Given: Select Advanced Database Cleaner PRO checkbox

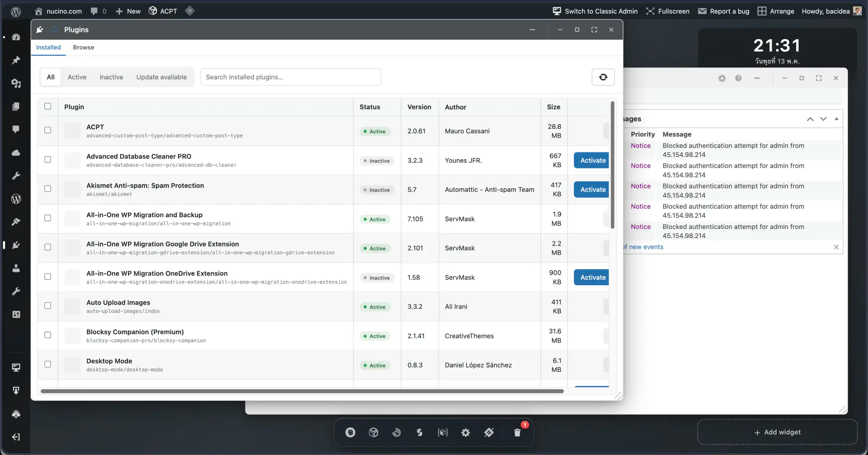Looking at the screenshot, I should click(48, 159).
